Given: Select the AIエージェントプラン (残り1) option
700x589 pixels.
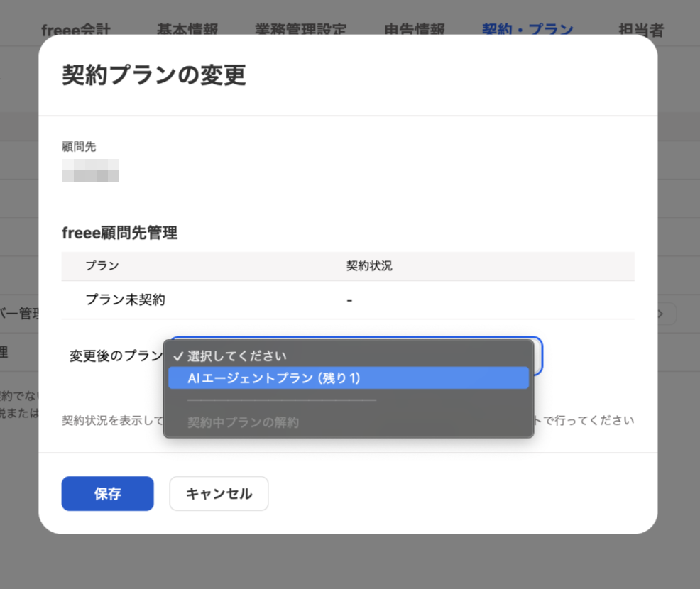Looking at the screenshot, I should click(x=348, y=378).
